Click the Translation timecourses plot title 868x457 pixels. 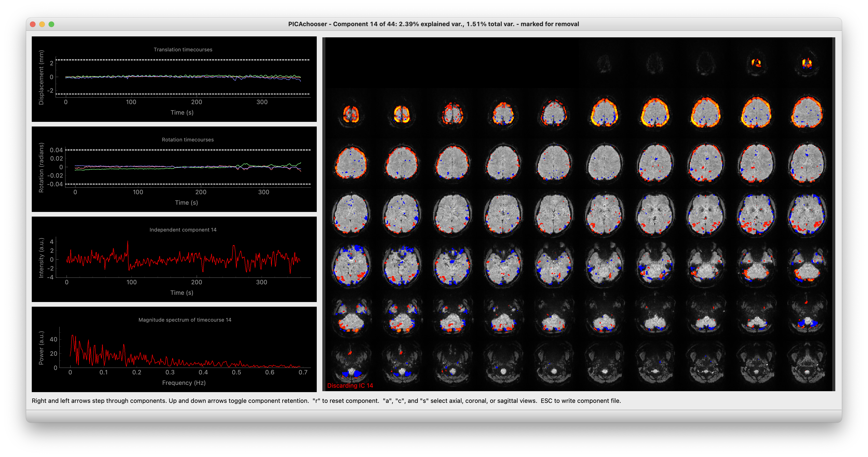pyautogui.click(x=183, y=49)
